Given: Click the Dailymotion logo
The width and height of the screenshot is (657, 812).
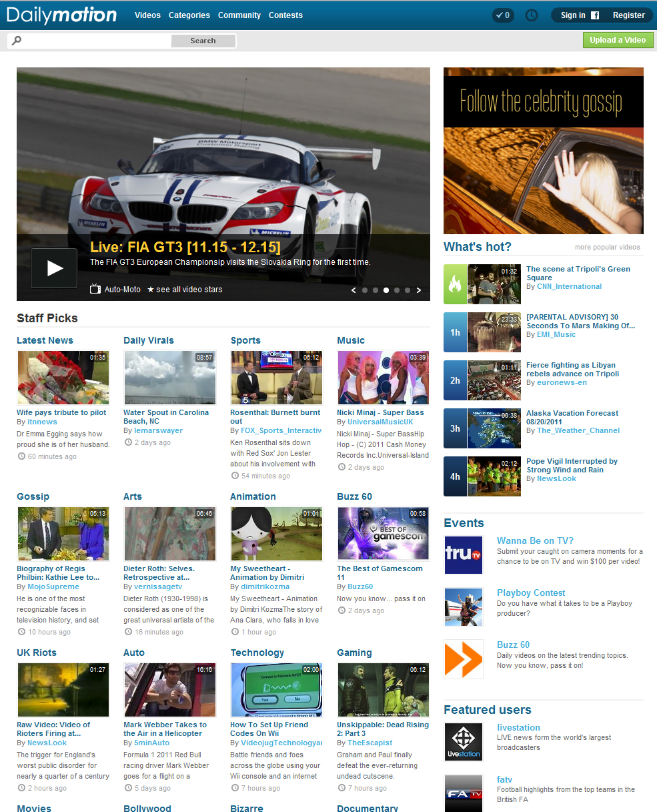Looking at the screenshot, I should 61,14.
